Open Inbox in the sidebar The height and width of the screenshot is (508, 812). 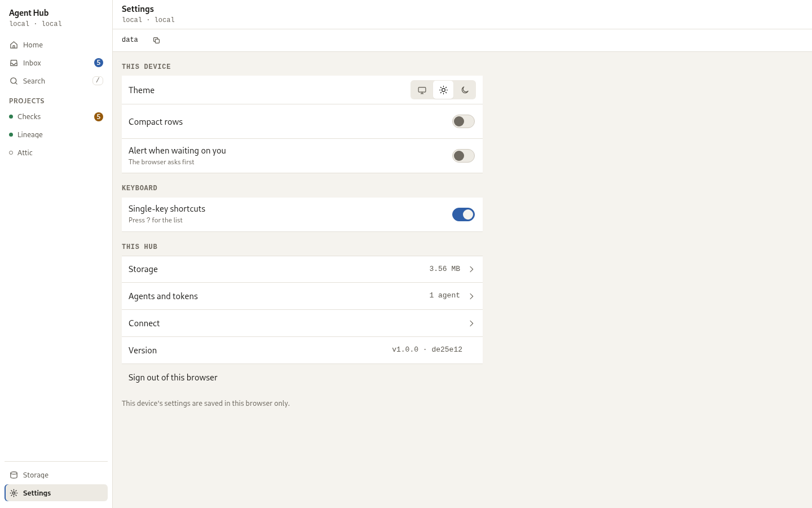tap(56, 63)
